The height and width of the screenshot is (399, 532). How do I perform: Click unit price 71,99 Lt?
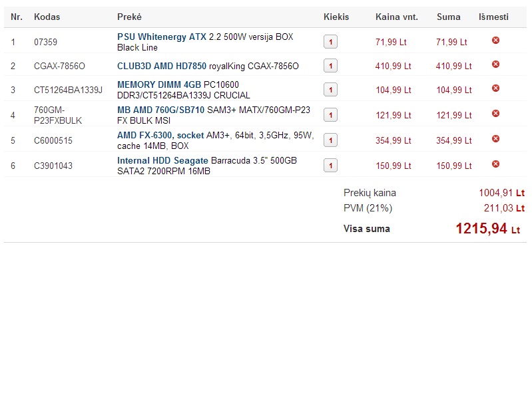[x=391, y=42]
